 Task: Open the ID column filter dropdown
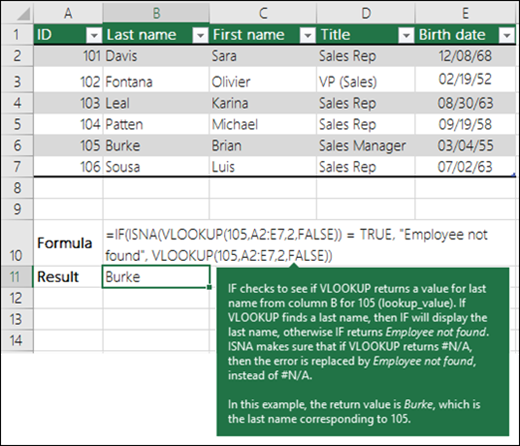click(94, 35)
